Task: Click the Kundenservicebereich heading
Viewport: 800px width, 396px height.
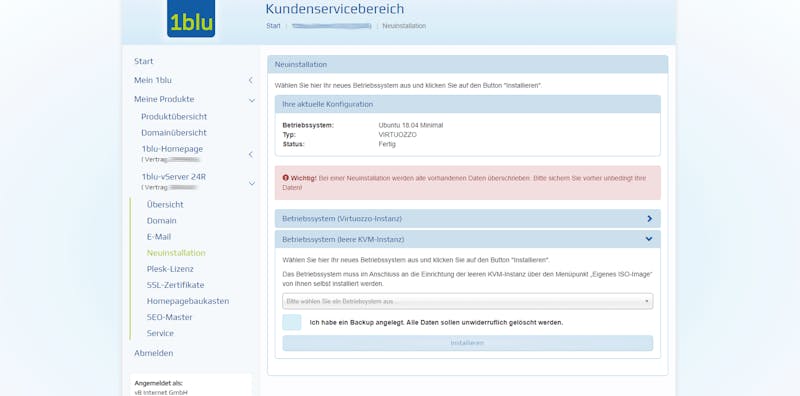Action: click(x=335, y=9)
